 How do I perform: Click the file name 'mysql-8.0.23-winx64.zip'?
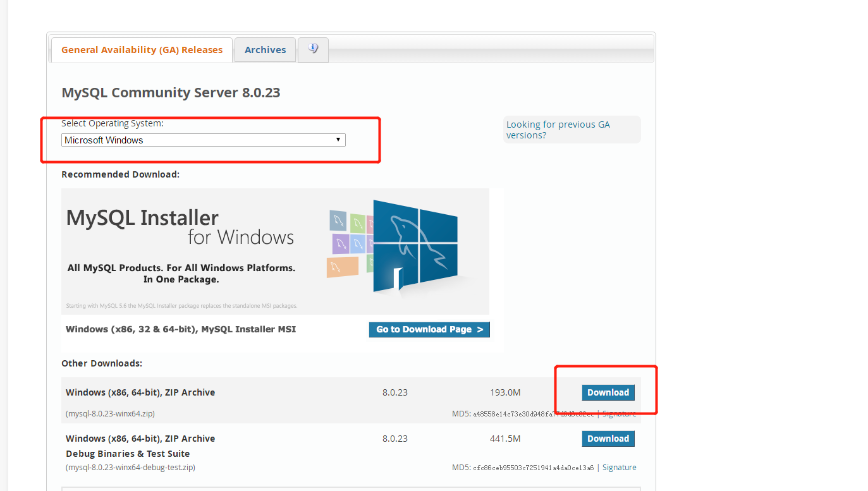point(111,414)
